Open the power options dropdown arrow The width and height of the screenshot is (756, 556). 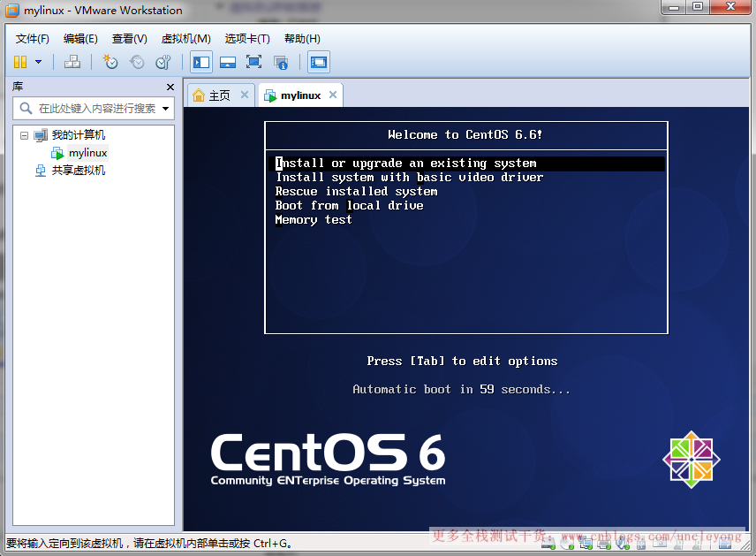39,62
